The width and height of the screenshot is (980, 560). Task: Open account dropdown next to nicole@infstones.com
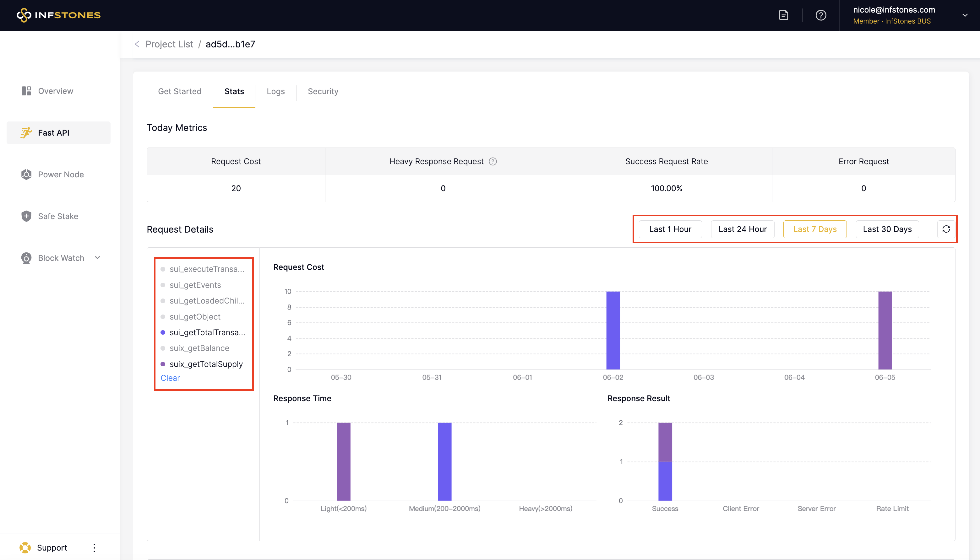point(965,15)
